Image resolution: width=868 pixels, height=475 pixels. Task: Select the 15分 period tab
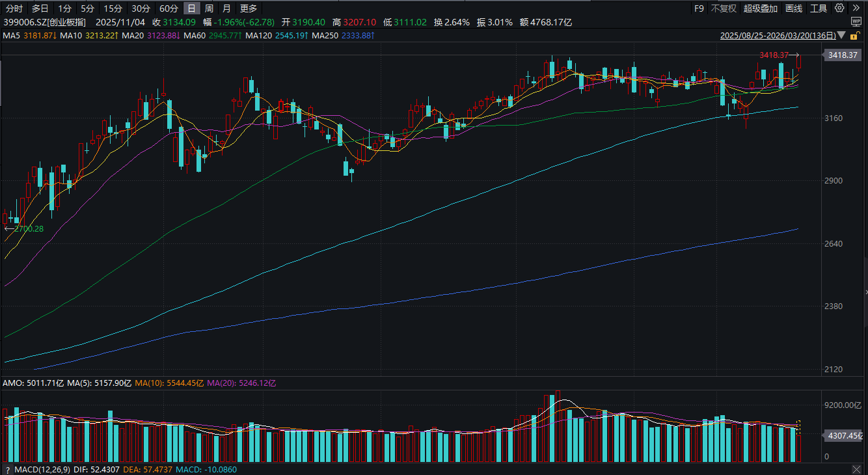coord(113,8)
